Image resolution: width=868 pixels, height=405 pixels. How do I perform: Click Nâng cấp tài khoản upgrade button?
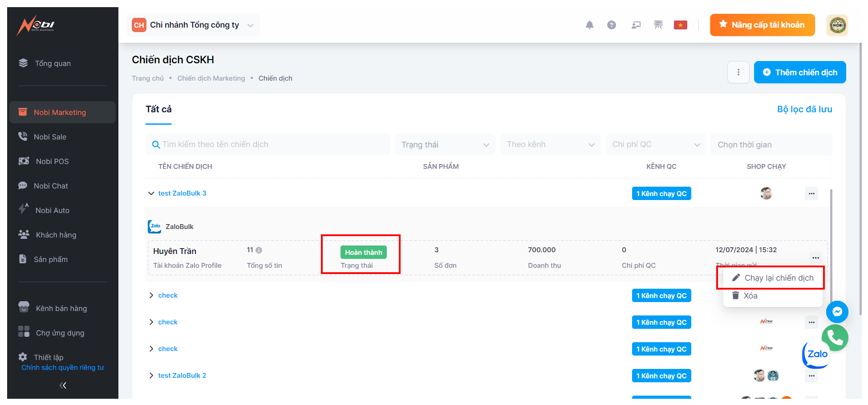[x=762, y=25]
